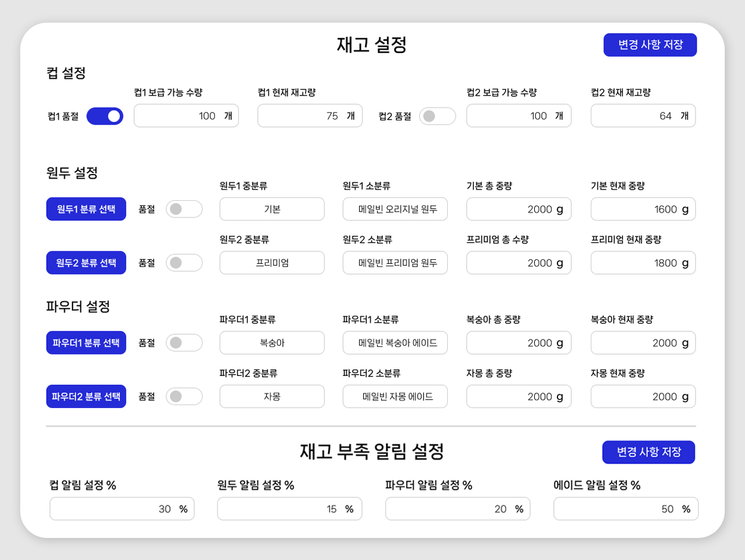Toggle 품절 switch for 원두2

[184, 263]
